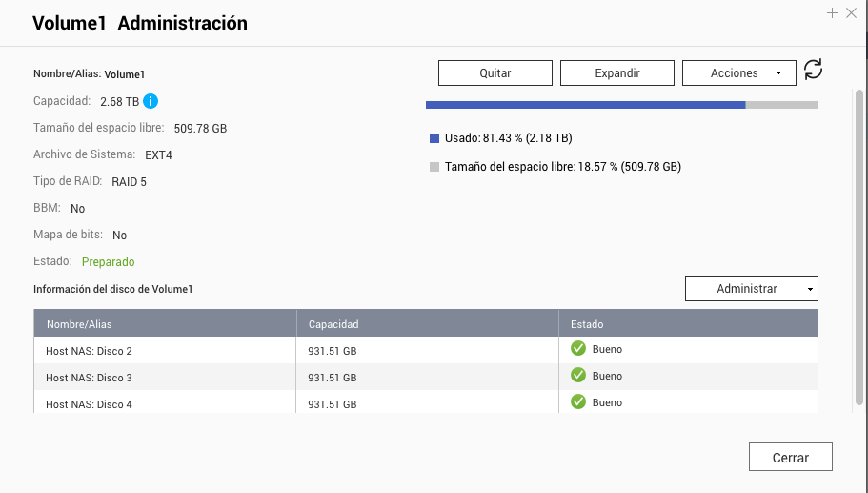Click Disco 3 green status checkmark
The image size is (868, 493).
point(577,376)
